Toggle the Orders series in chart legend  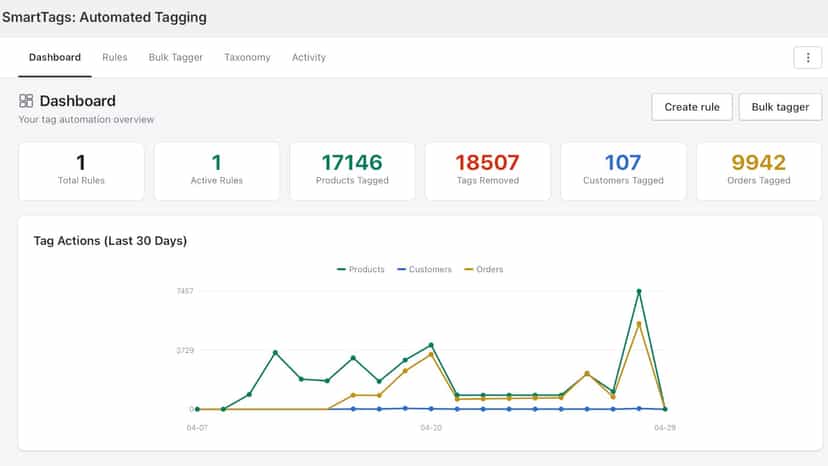pos(483,269)
